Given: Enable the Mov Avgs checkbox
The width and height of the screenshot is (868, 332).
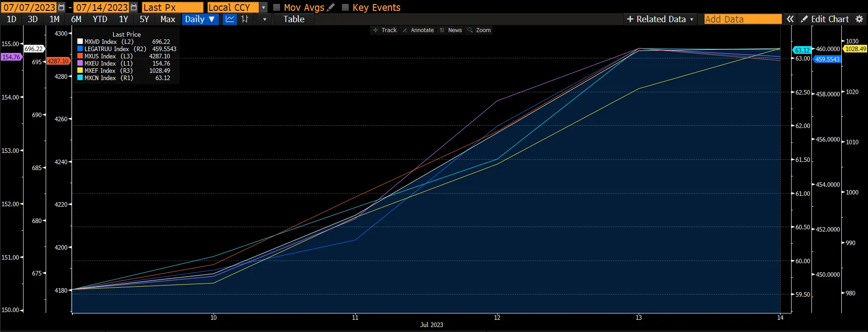Looking at the screenshot, I should (x=277, y=7).
